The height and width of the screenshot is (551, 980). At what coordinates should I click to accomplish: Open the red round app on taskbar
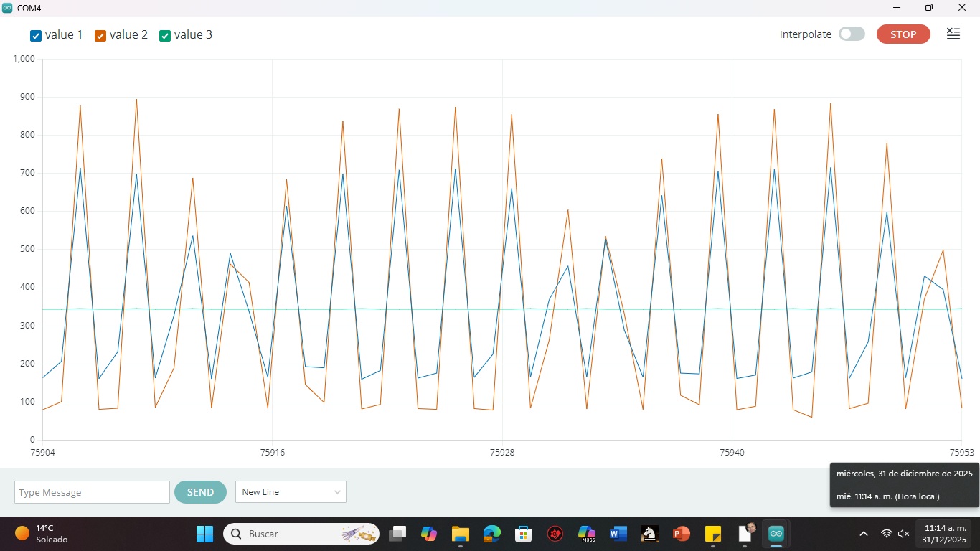(555, 534)
